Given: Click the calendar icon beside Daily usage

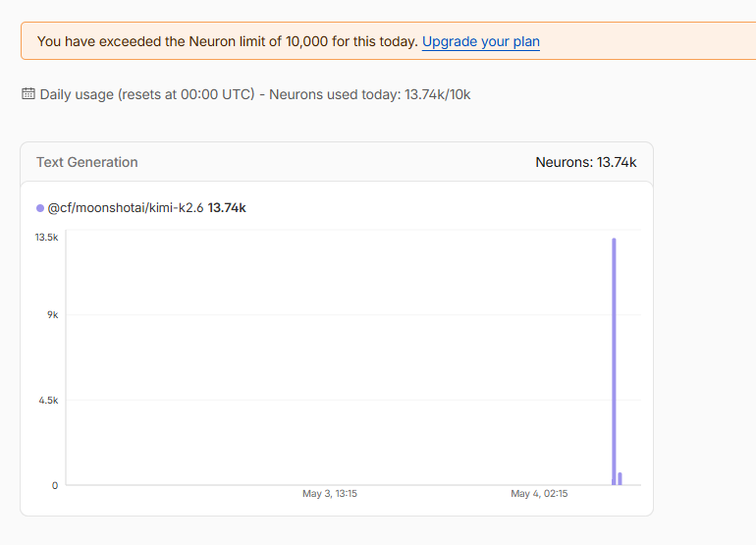Looking at the screenshot, I should [28, 93].
